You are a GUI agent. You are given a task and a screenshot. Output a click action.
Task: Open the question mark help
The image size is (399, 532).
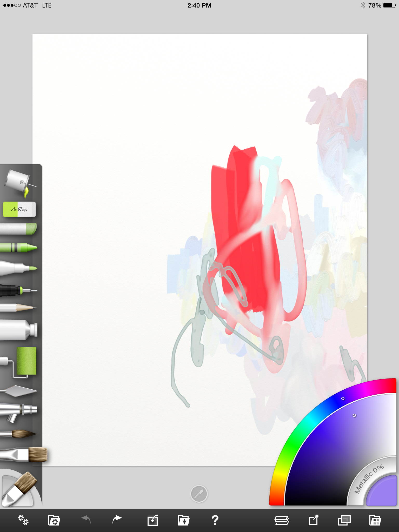(x=215, y=520)
